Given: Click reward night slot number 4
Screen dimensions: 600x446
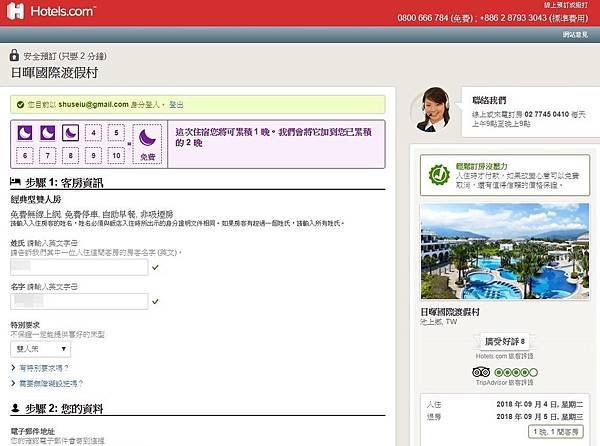Looking at the screenshot, I should tap(93, 133).
